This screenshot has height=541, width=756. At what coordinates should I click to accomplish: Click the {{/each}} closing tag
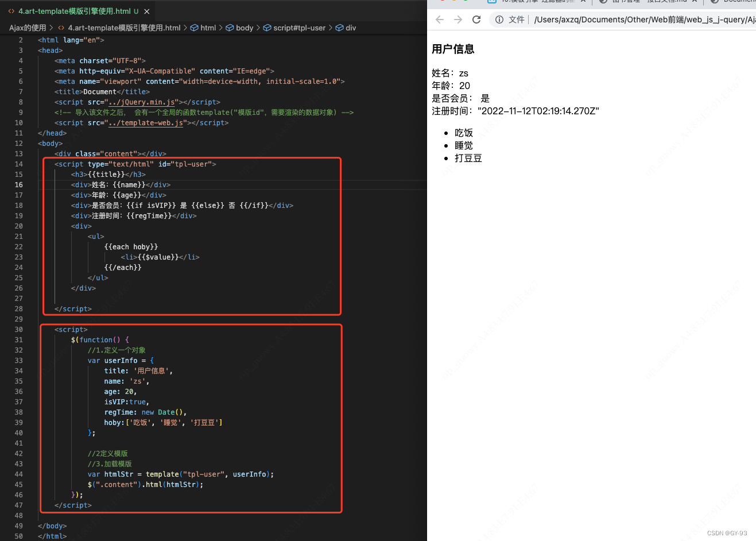[123, 268]
